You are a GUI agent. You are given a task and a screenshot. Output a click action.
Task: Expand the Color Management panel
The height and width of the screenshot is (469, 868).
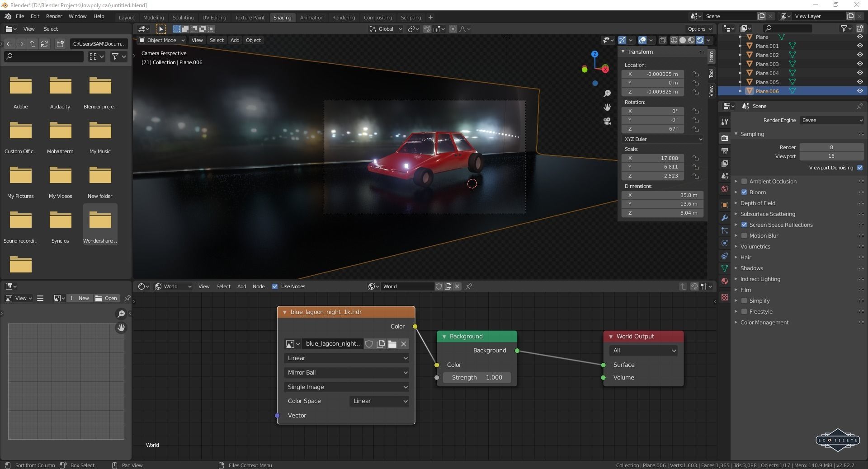764,322
